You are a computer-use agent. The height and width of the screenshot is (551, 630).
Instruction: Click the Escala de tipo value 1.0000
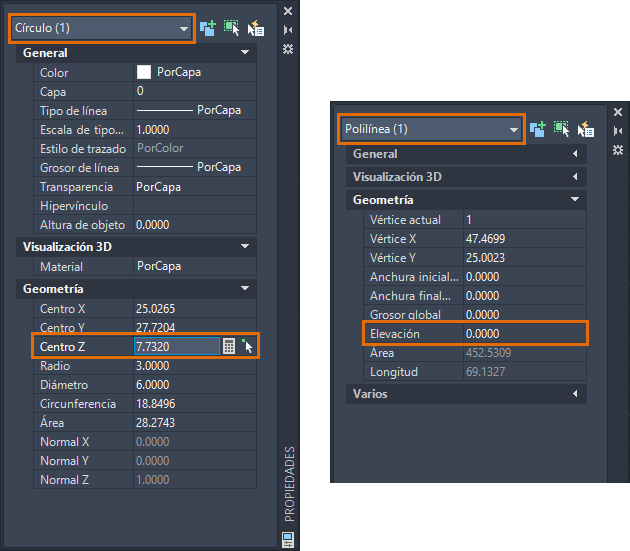[x=195, y=129]
